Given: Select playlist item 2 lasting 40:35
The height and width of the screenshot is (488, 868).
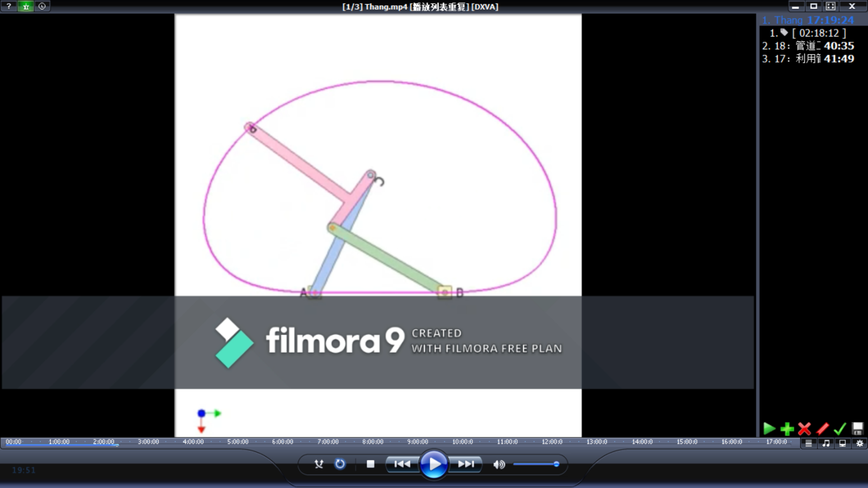Looking at the screenshot, I should 808,46.
